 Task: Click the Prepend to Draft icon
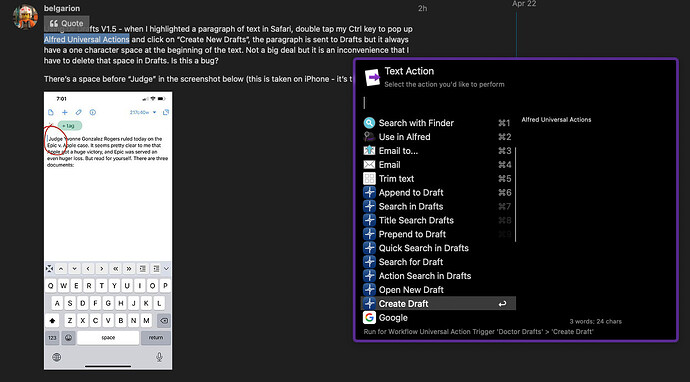tap(369, 234)
